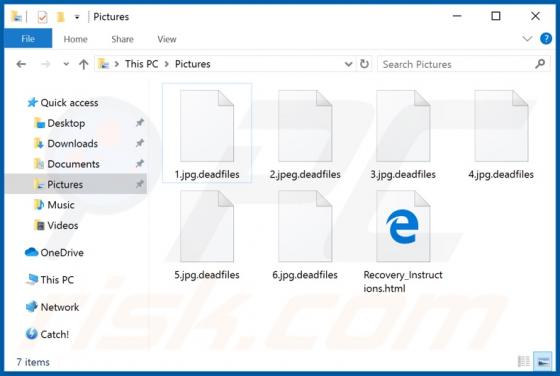Switch to details view layout
The width and height of the screenshot is (560, 376).
524,361
